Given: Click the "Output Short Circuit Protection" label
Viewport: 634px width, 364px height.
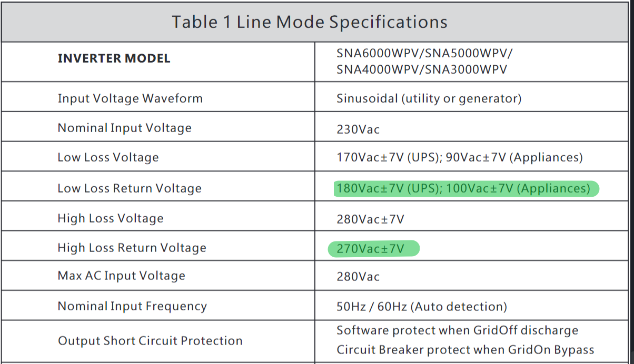Looking at the screenshot, I should pyautogui.click(x=150, y=340).
